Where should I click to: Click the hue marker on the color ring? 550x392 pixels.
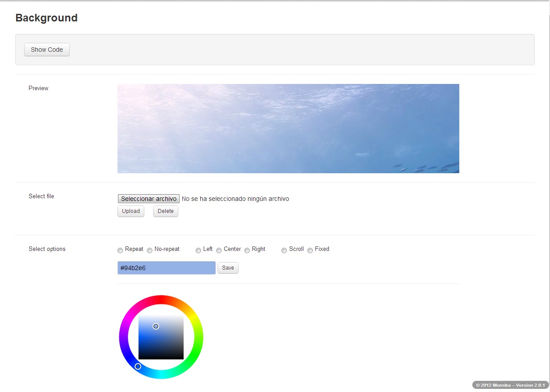(138, 367)
